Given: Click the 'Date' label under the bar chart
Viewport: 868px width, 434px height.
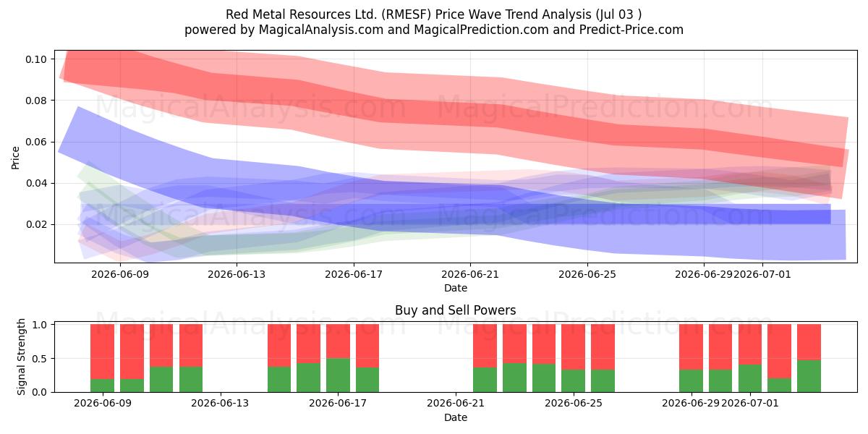Looking at the screenshot, I should coord(456,417).
